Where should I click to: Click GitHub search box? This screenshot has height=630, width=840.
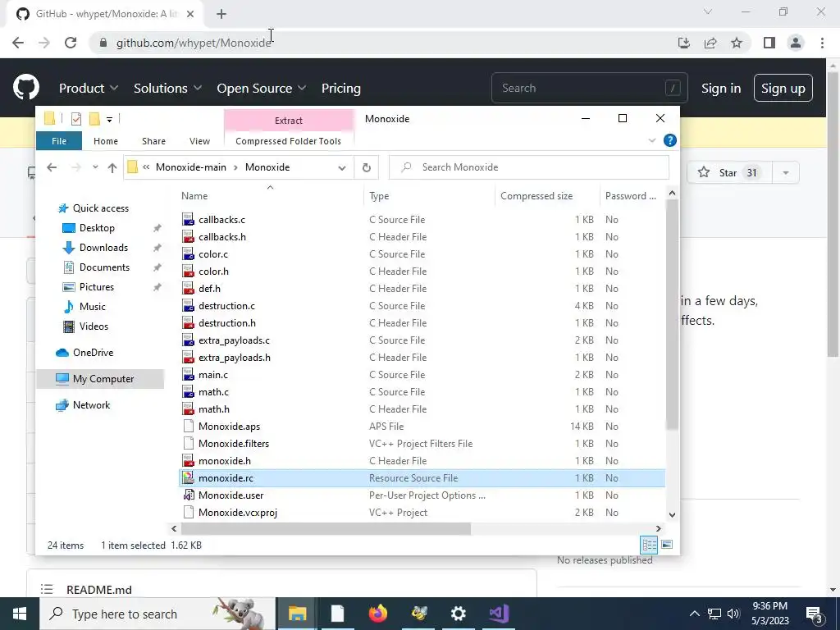tap(589, 88)
